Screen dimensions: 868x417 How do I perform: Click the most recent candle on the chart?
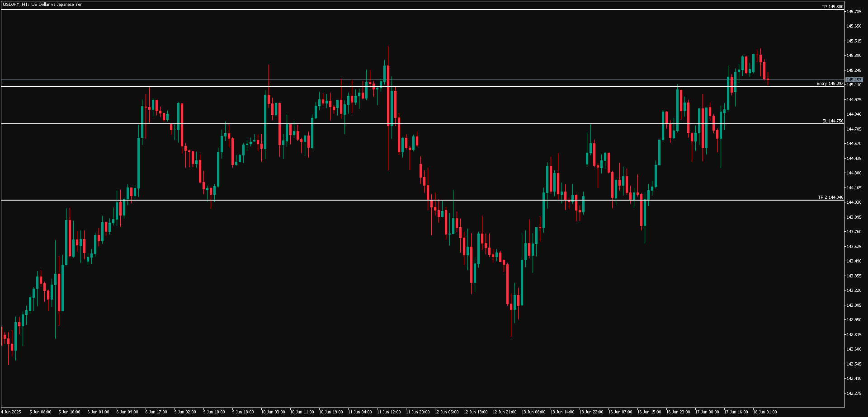pyautogui.click(x=768, y=80)
